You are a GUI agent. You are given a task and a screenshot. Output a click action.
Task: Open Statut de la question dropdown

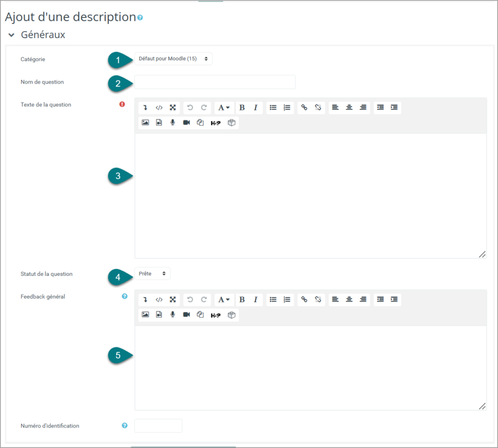tap(152, 273)
